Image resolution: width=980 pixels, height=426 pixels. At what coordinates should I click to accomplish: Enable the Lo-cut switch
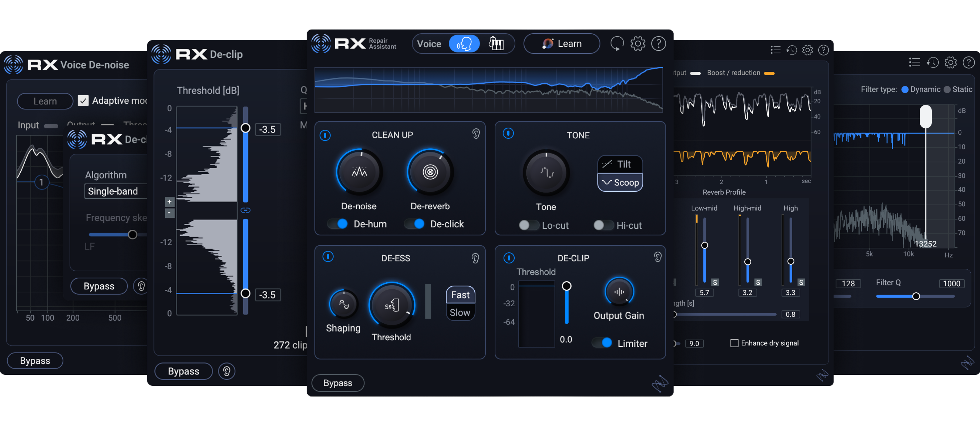tap(529, 225)
